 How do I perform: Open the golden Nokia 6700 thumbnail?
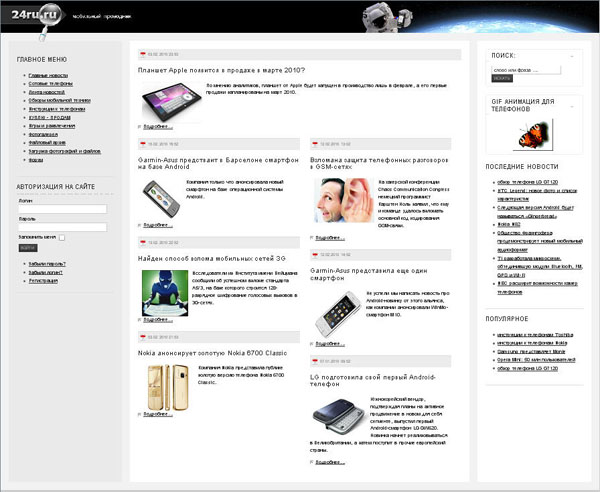168,387
